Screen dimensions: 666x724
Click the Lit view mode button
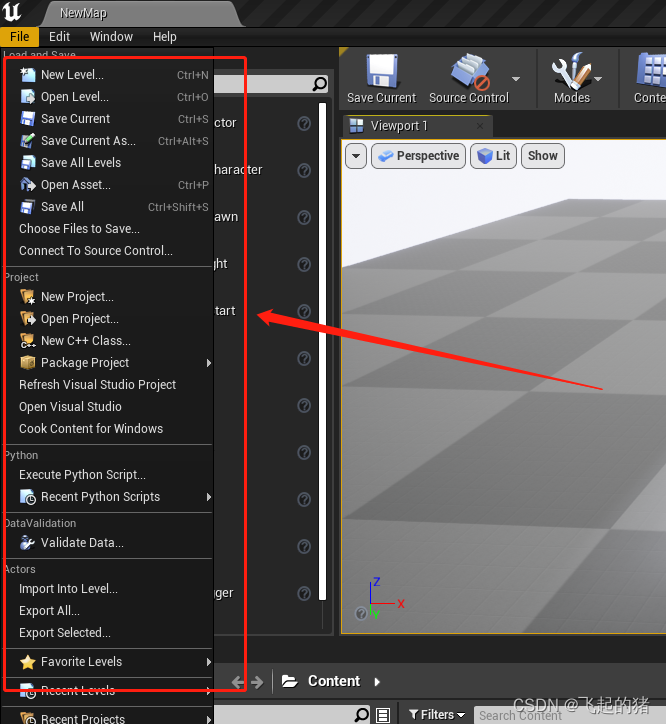(x=493, y=156)
